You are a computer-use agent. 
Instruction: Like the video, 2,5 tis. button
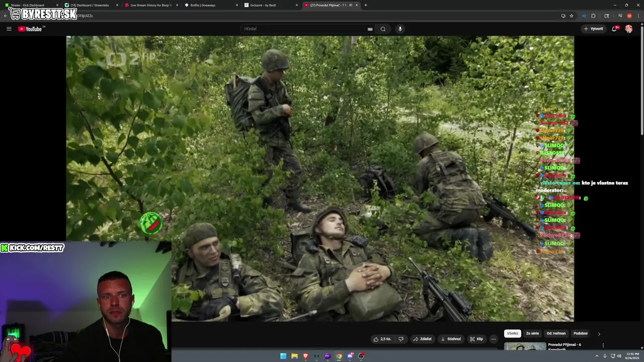click(382, 339)
